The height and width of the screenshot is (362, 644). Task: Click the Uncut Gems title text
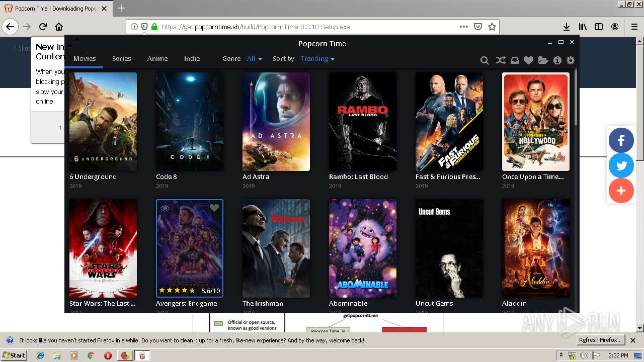pos(434,303)
